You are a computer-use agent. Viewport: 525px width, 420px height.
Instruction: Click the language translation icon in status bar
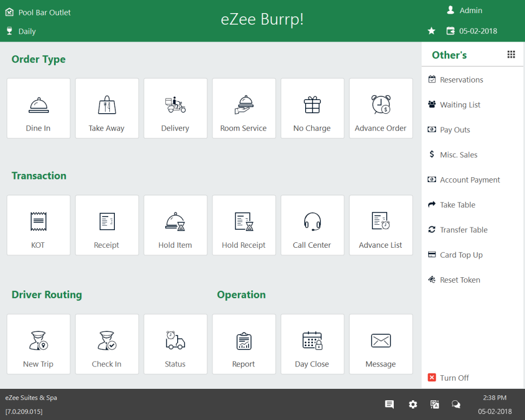pyautogui.click(x=435, y=404)
